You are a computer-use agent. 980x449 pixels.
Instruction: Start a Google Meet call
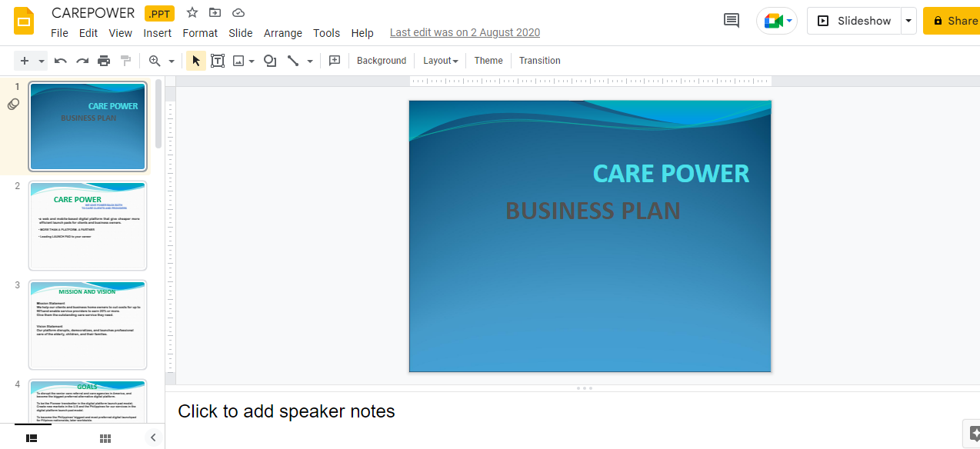777,21
